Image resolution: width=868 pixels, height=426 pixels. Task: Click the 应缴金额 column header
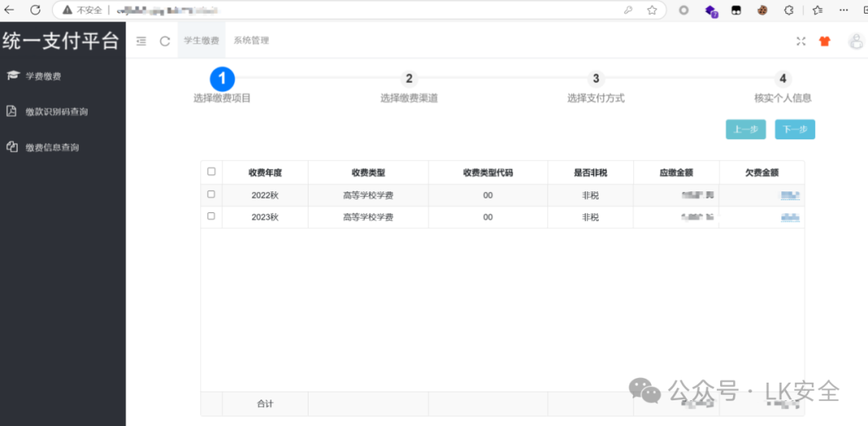coord(677,172)
